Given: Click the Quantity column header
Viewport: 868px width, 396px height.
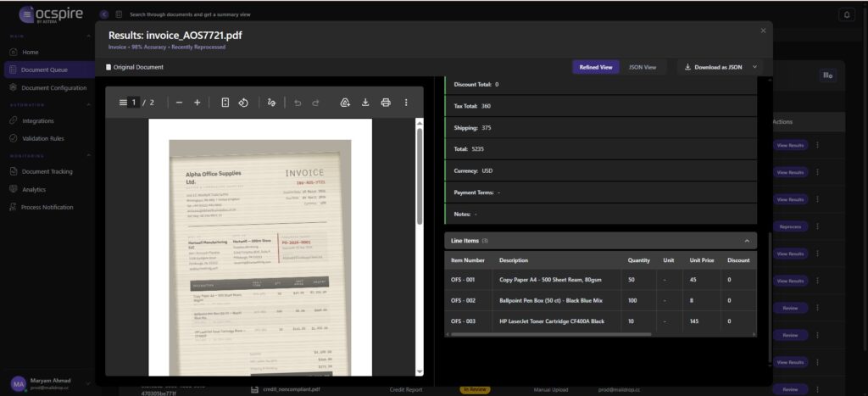Looking at the screenshot, I should click(639, 260).
